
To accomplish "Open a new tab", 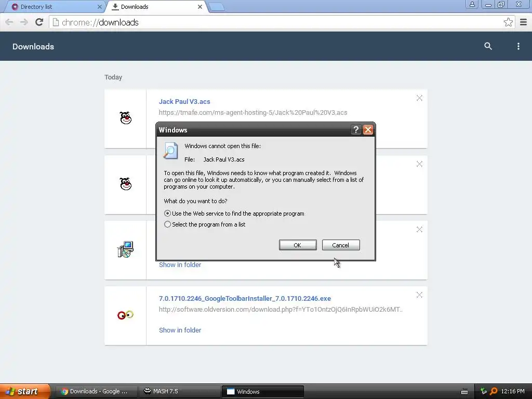I will 217,7.
